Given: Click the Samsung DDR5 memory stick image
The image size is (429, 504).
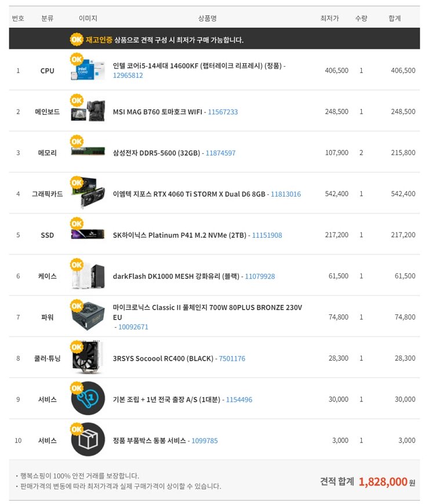Looking at the screenshot, I should click(88, 151).
